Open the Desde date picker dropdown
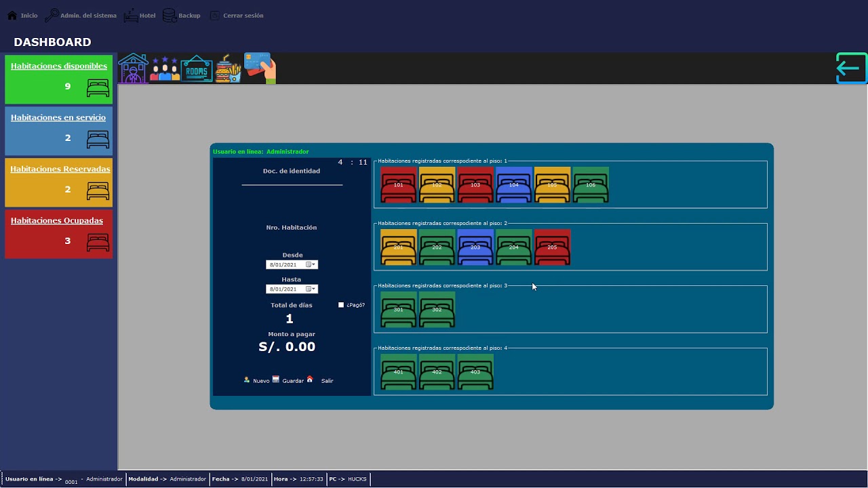The image size is (868, 488). 311,265
